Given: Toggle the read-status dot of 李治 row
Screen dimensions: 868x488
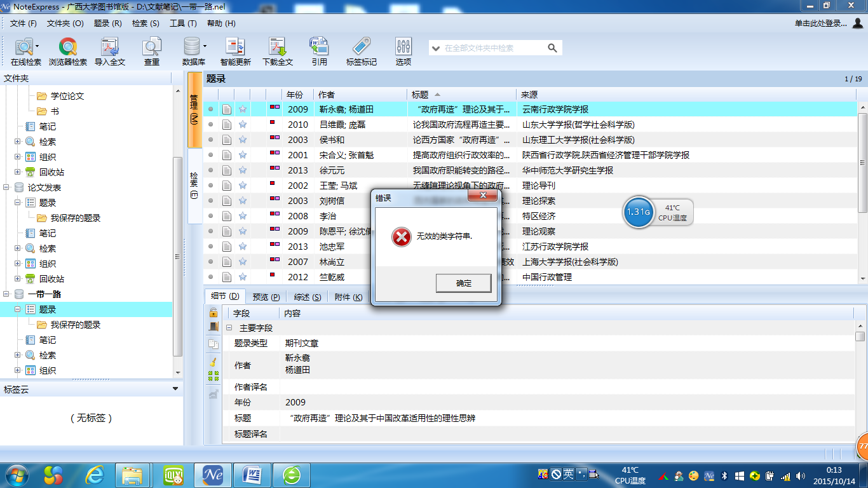Looking at the screenshot, I should click(211, 216).
